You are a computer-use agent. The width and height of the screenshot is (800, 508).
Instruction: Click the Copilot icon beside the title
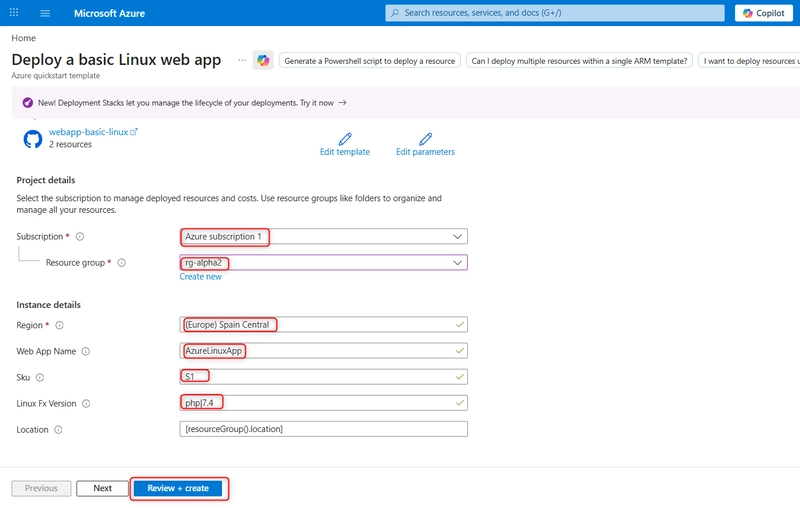click(263, 61)
